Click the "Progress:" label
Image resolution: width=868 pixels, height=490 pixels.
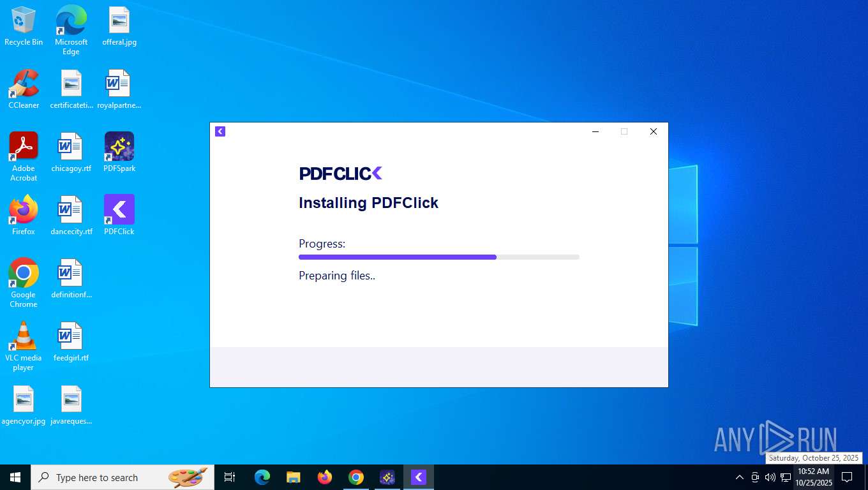[322, 244]
